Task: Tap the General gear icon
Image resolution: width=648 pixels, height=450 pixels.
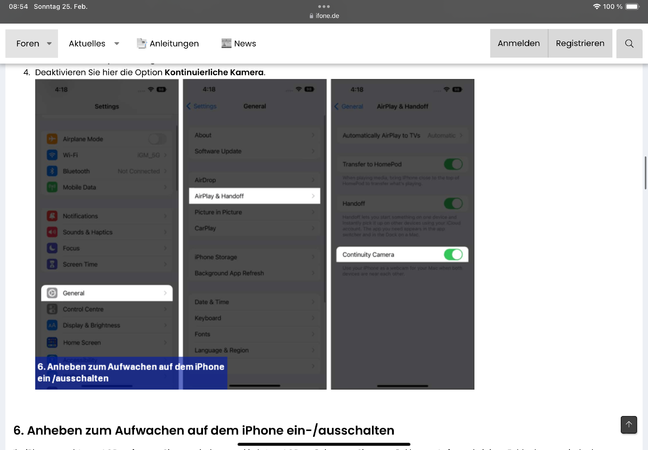Action: [x=52, y=293]
